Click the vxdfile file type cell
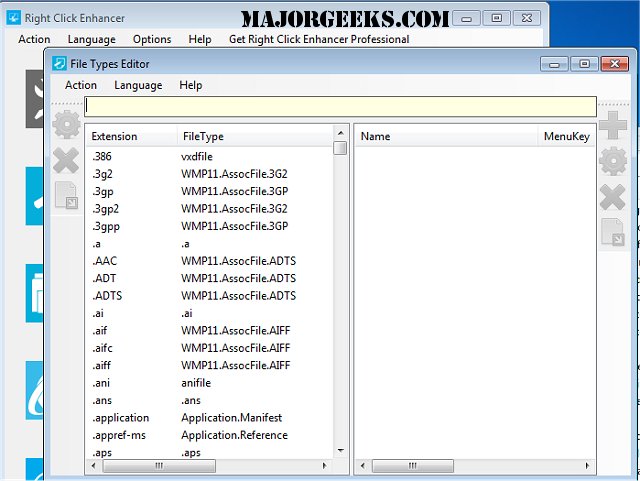 coord(197,156)
